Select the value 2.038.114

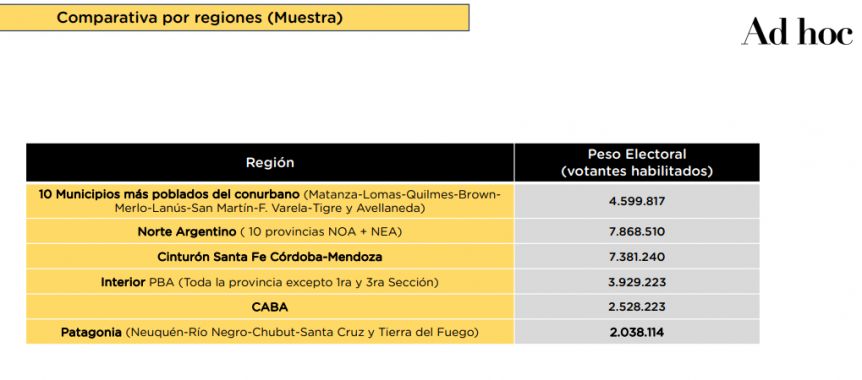click(637, 332)
